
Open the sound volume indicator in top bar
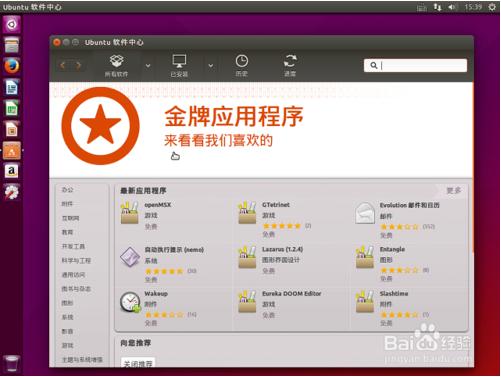click(x=452, y=7)
